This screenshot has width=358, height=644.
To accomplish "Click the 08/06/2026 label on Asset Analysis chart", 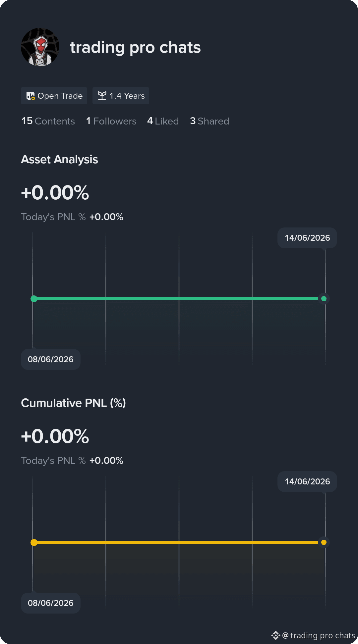I will (x=51, y=359).
